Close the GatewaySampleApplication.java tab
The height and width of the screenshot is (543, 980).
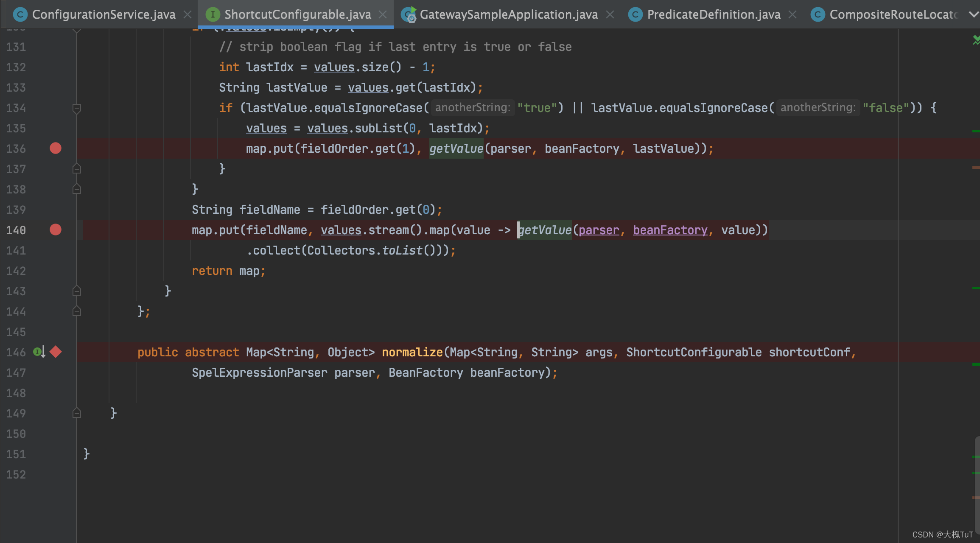point(610,15)
